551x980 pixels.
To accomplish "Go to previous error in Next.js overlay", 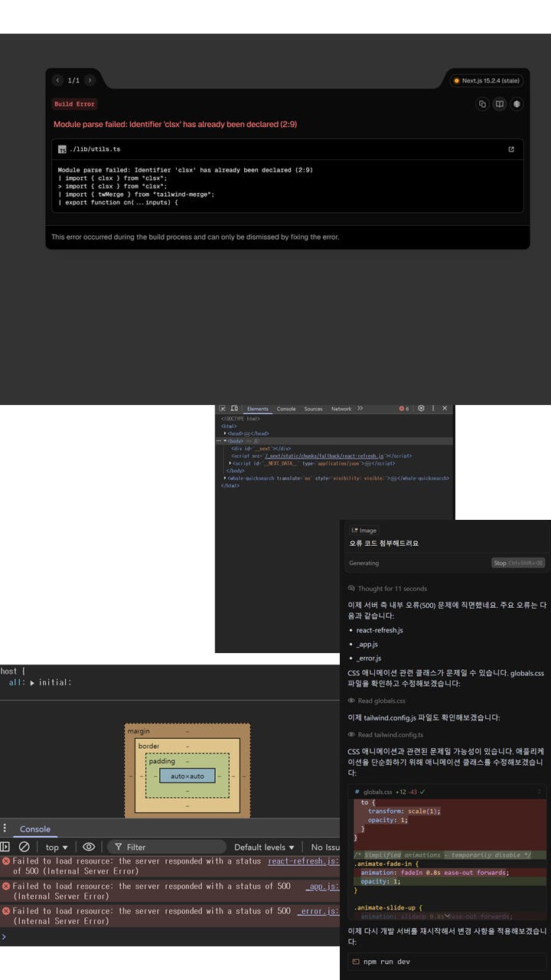I will tap(58, 80).
